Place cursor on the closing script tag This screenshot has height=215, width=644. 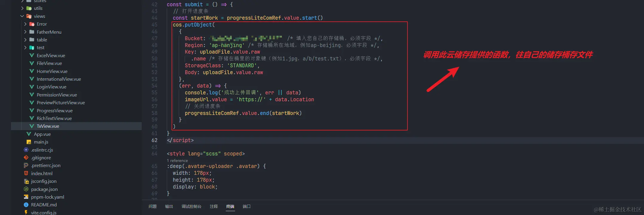point(180,140)
